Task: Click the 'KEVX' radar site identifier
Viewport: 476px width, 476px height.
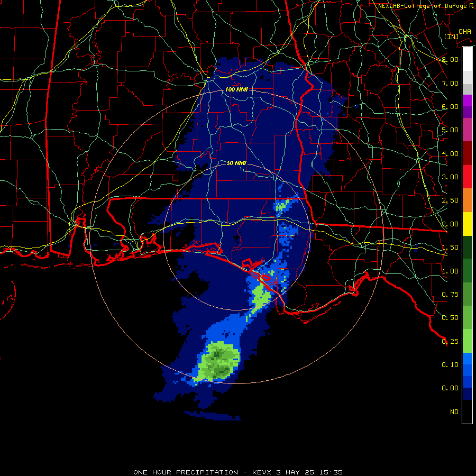Action: pos(262,472)
